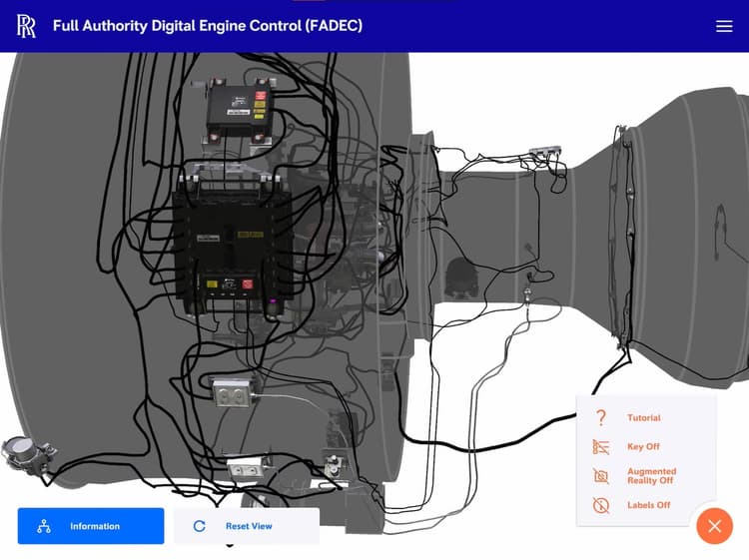Select the smaller black module above the FADEC unit
749x560 pixels.
pos(239,108)
